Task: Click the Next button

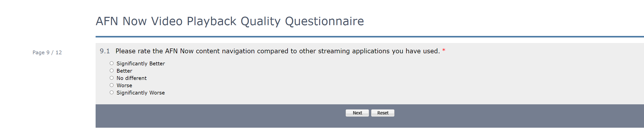Action: (x=357, y=113)
